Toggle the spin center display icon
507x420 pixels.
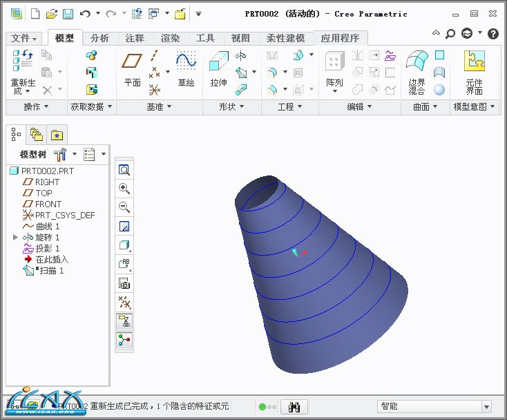coord(124,339)
